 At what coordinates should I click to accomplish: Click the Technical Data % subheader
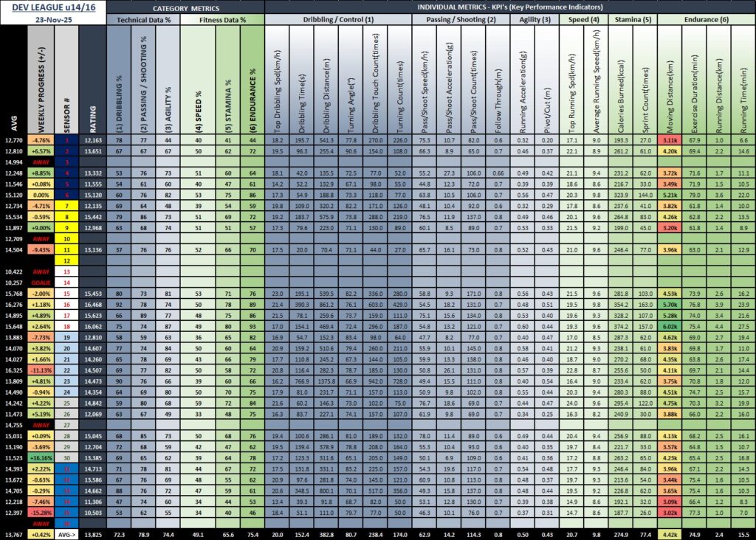point(143,20)
